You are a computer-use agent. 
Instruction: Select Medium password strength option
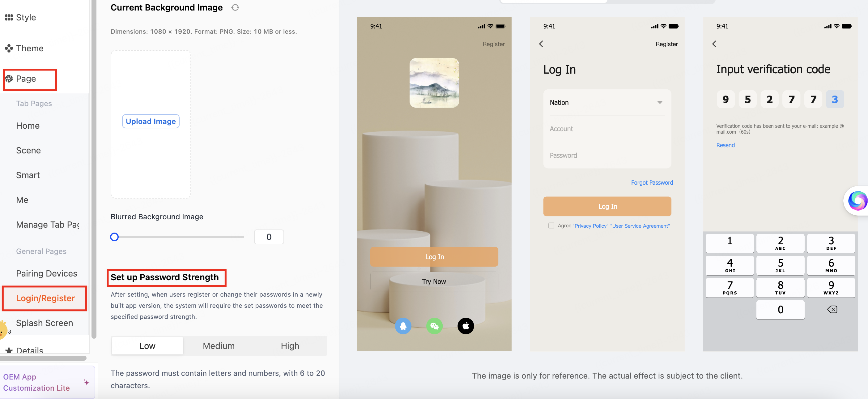[218, 345]
